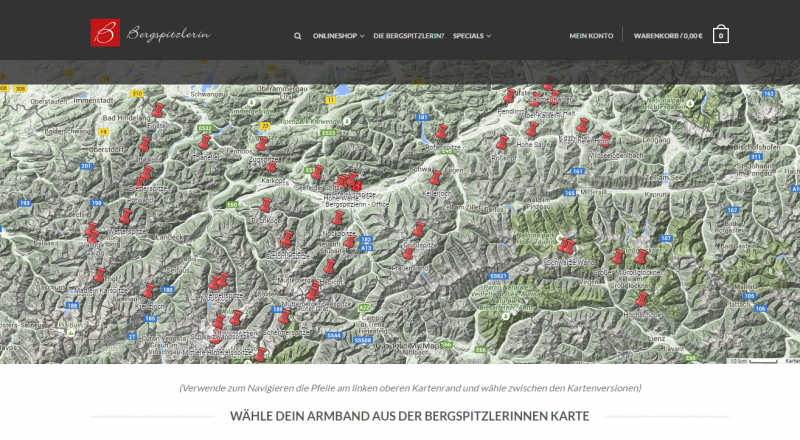Click the Nationalpark Berchtesgaden tree marker

(x=690, y=104)
